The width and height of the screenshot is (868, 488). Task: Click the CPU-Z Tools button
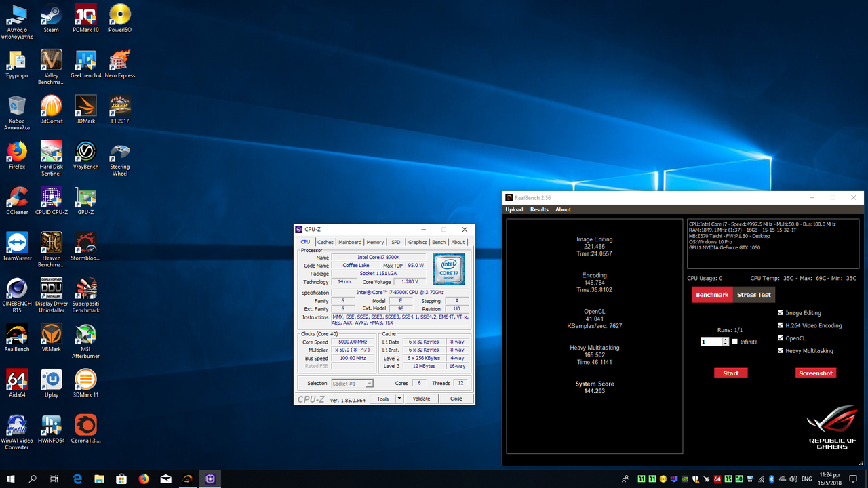click(383, 399)
